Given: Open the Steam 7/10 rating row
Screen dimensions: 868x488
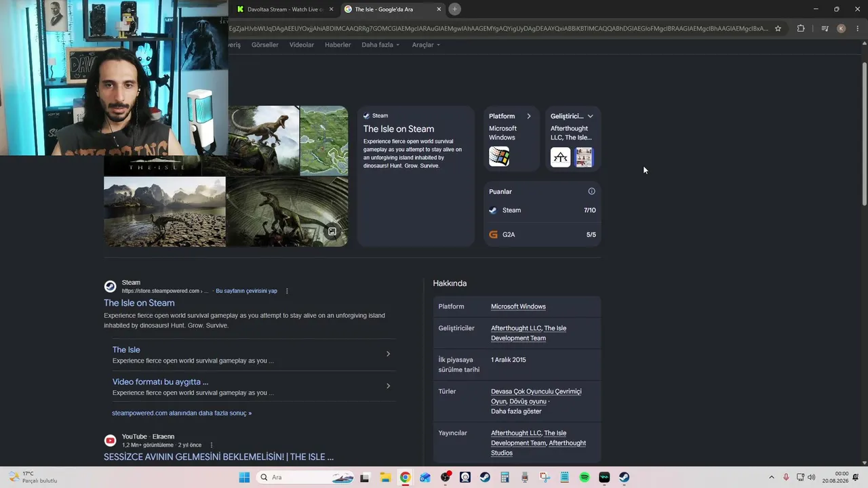Looking at the screenshot, I should [x=542, y=210].
